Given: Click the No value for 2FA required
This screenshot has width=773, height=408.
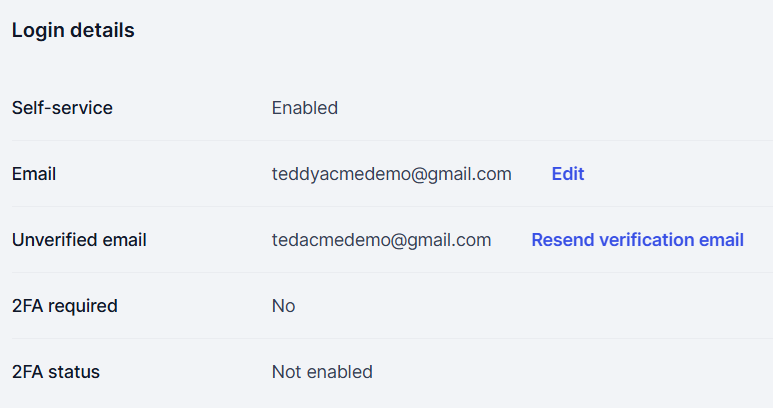Looking at the screenshot, I should [x=283, y=306].
